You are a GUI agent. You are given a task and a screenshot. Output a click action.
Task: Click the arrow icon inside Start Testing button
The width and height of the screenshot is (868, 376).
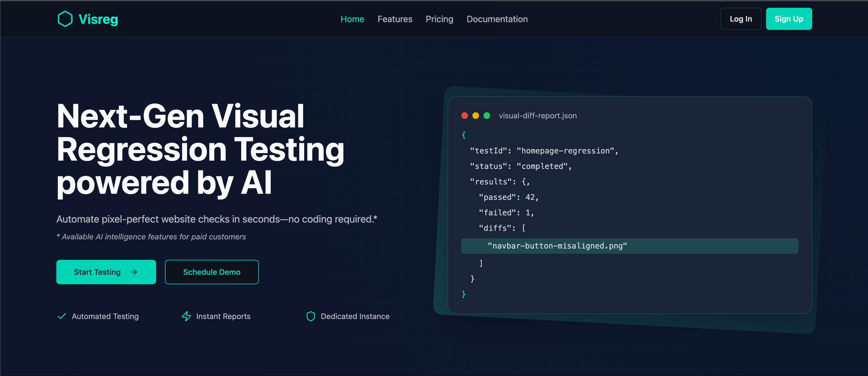[134, 272]
